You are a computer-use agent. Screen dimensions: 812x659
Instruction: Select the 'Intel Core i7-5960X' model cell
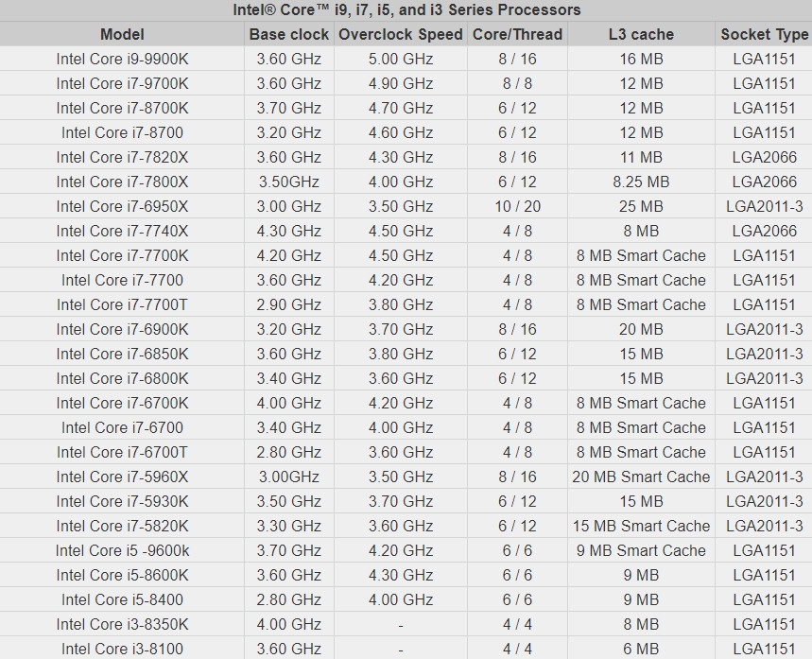pos(122,477)
